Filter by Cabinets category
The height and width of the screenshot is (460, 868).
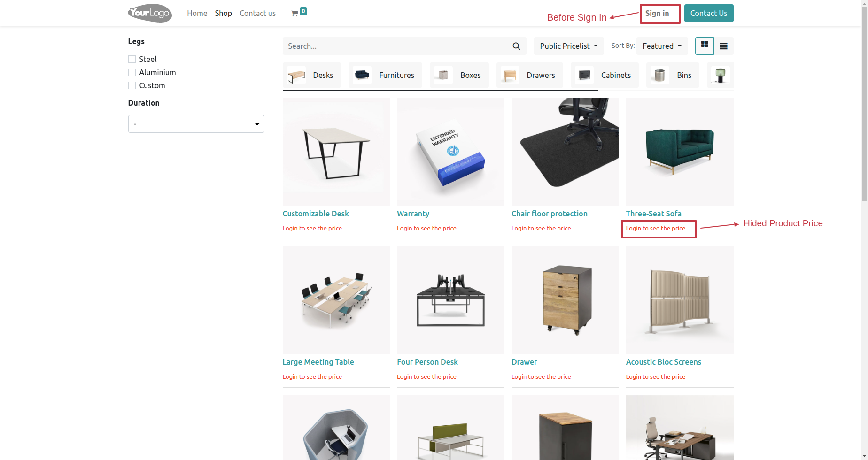click(605, 75)
